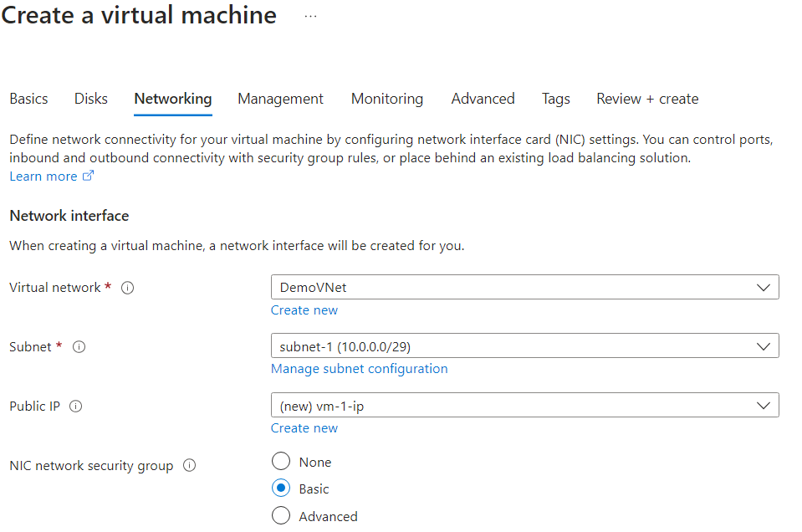Viewport: 802px width, 532px height.
Task: Open the Disks tab
Action: coord(90,99)
